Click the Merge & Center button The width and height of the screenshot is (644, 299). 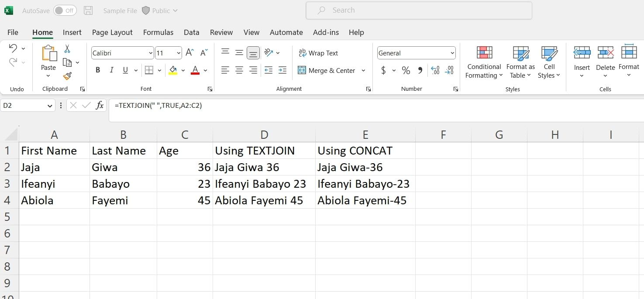tap(327, 70)
